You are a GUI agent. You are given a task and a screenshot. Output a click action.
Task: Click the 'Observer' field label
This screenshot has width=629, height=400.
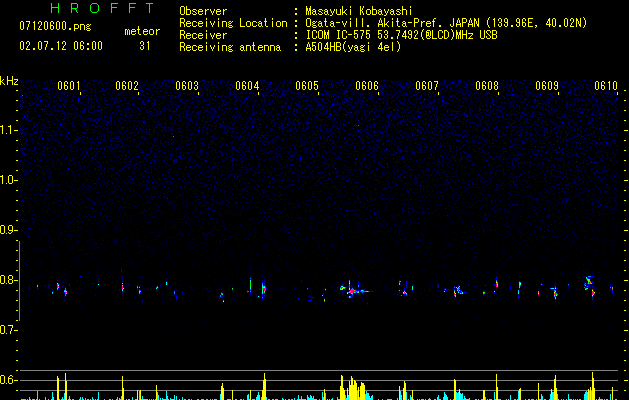point(203,11)
